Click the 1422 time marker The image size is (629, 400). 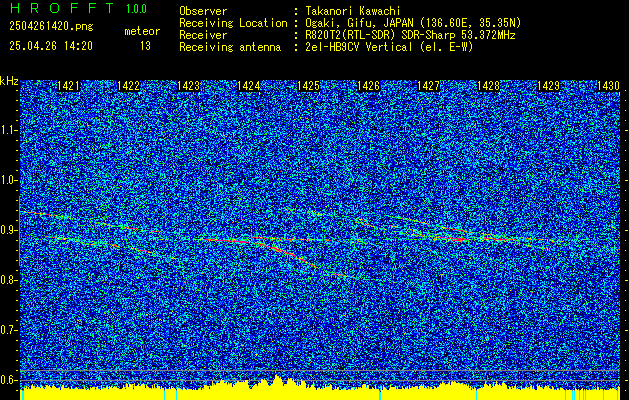click(x=128, y=86)
